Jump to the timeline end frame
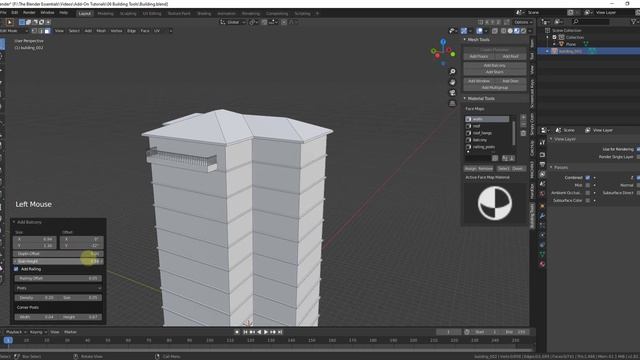Screen dimensions: 640x360 pyautogui.click(x=280, y=332)
